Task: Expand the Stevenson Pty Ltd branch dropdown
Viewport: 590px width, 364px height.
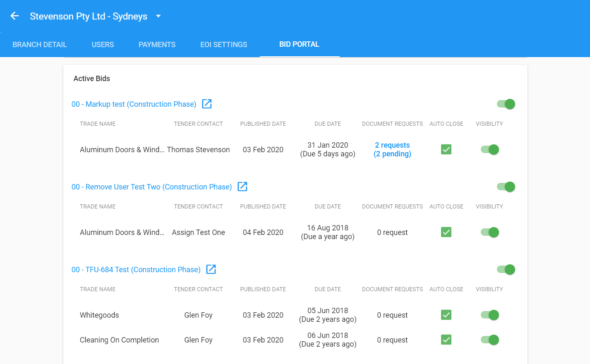Action: click(x=158, y=16)
